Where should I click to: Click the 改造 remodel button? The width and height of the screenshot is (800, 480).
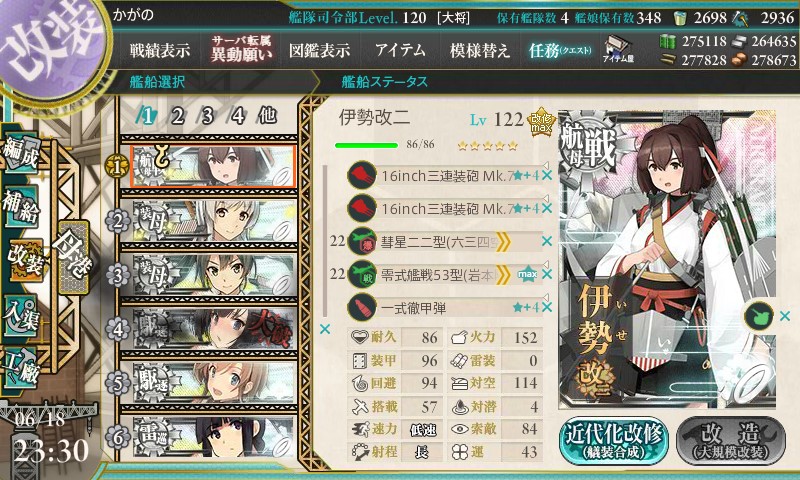click(731, 440)
